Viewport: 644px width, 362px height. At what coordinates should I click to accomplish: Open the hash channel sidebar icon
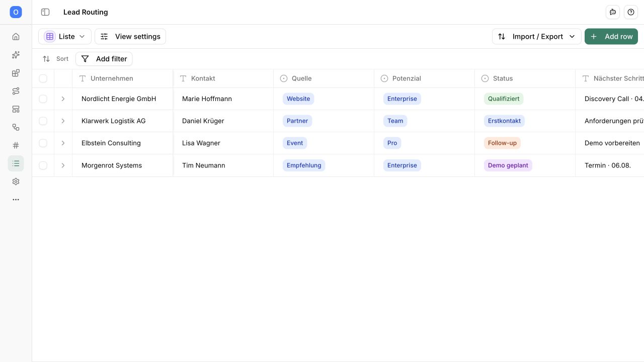pos(16,145)
